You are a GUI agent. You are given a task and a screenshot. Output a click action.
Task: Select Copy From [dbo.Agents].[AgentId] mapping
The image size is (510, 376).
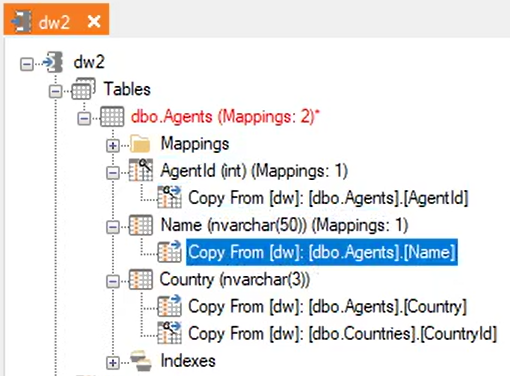[x=328, y=198]
